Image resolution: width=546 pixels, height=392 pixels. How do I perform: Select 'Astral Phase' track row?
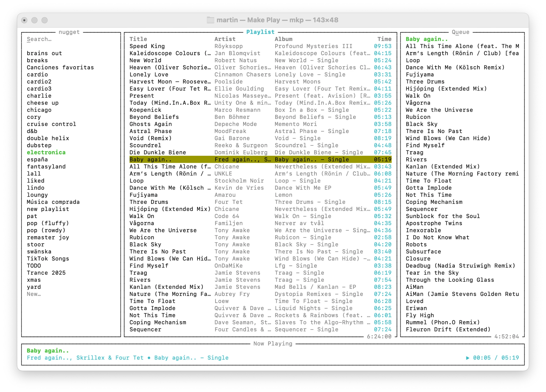click(x=260, y=131)
